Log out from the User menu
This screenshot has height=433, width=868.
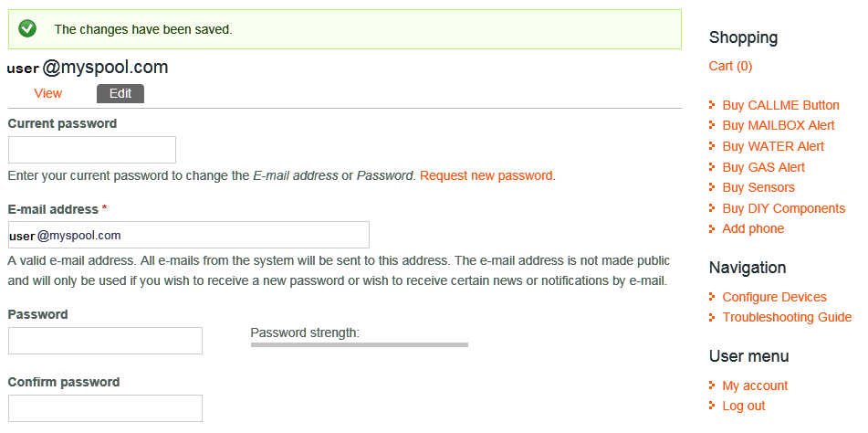tap(743, 406)
